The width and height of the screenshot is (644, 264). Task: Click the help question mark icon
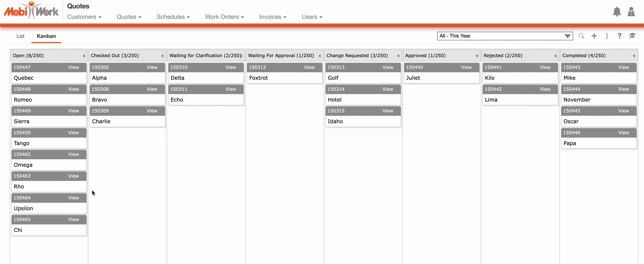[619, 36]
